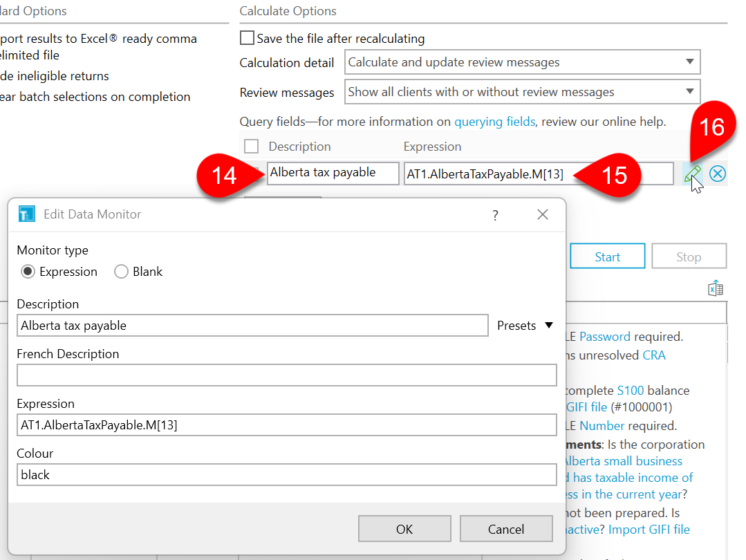Viewport: 746px width, 560px height.
Task: Click the blue circled X delete query icon
Action: click(717, 174)
